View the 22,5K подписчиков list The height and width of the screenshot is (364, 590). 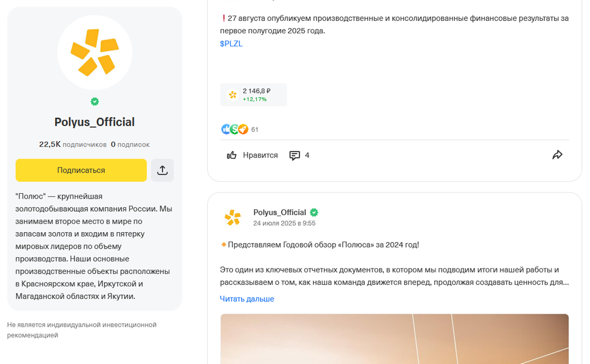tap(73, 145)
